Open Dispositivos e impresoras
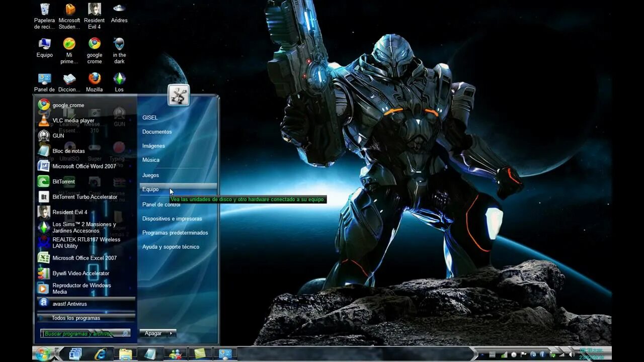The width and height of the screenshot is (644, 362). 178,219
